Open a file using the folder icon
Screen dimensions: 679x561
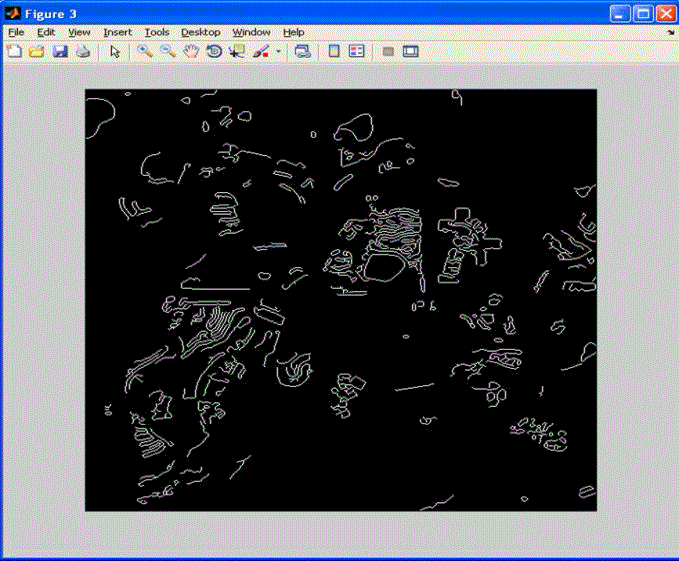click(36, 51)
